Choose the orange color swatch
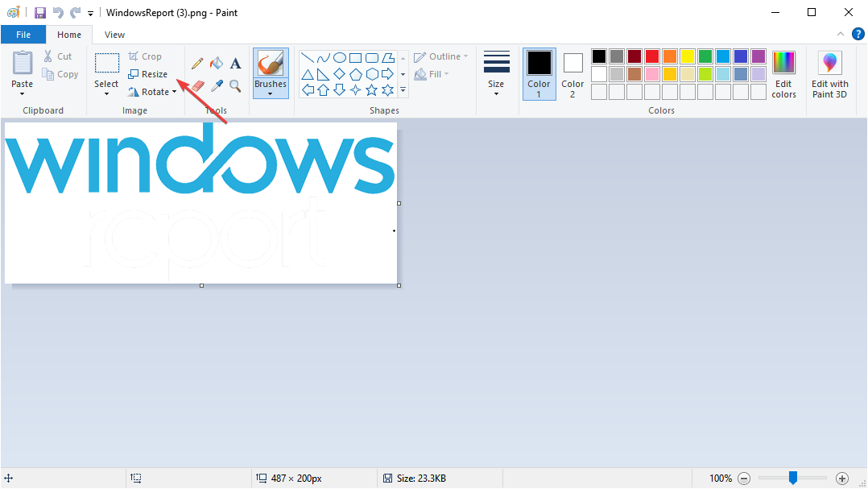 670,56
